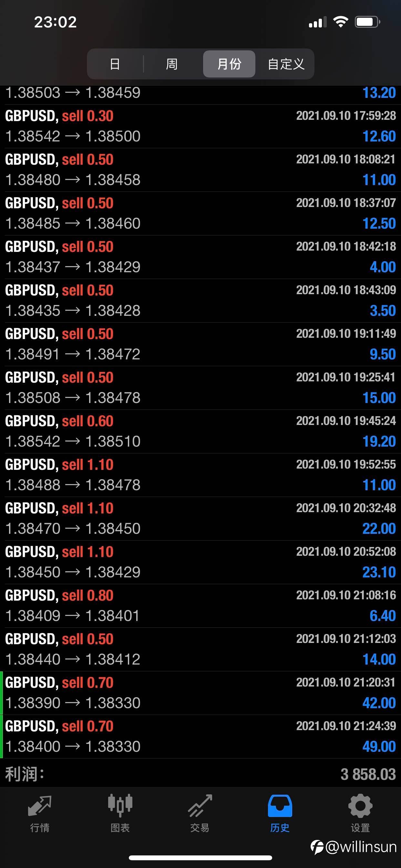Tap the @willinsun watermark link
The width and height of the screenshot is (401, 868).
pos(354,847)
